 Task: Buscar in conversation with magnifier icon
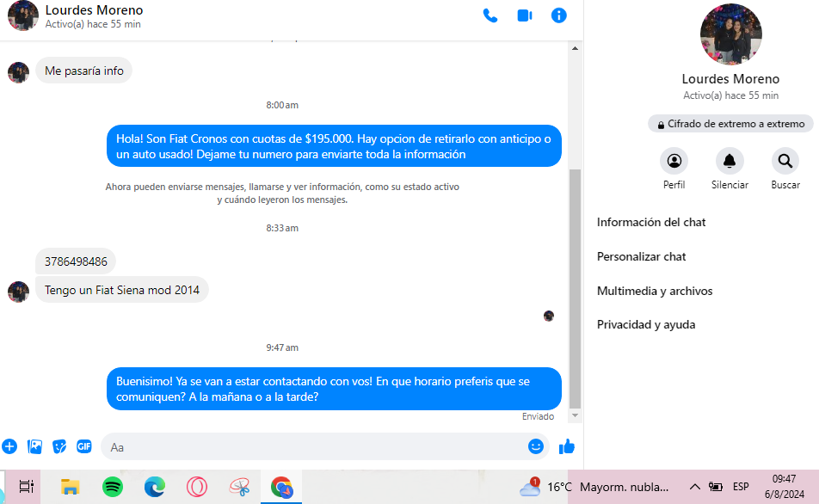coord(785,161)
